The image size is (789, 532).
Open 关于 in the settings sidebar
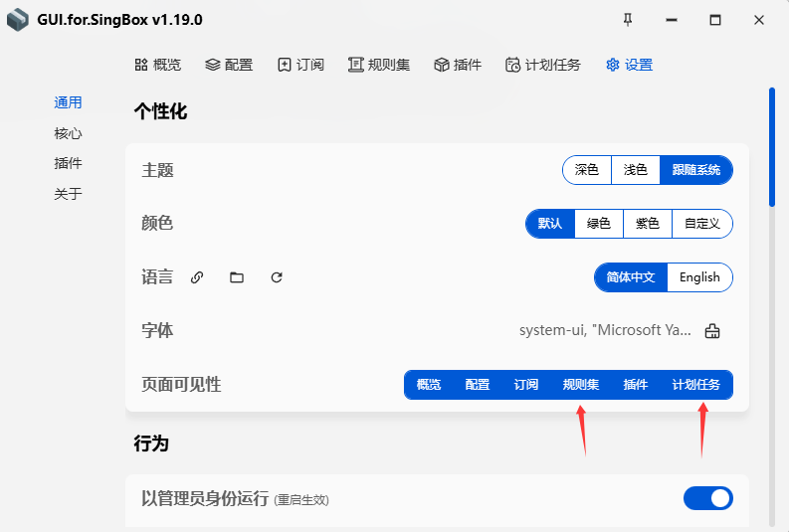click(68, 194)
